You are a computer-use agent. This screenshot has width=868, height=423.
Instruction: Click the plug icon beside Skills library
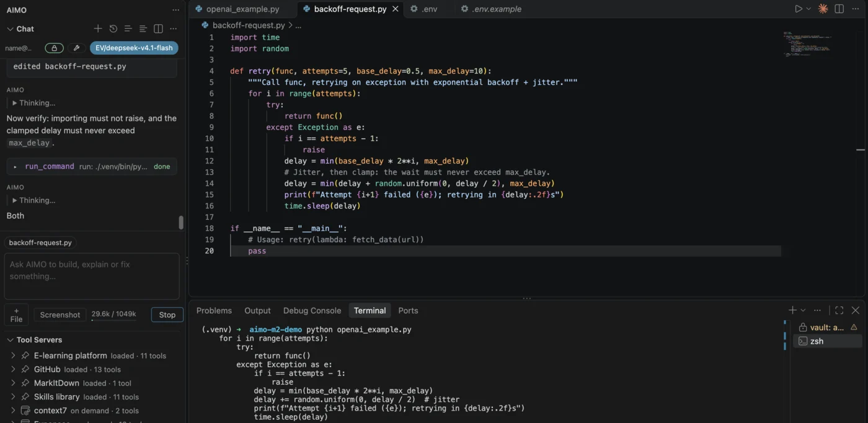pyautogui.click(x=25, y=396)
